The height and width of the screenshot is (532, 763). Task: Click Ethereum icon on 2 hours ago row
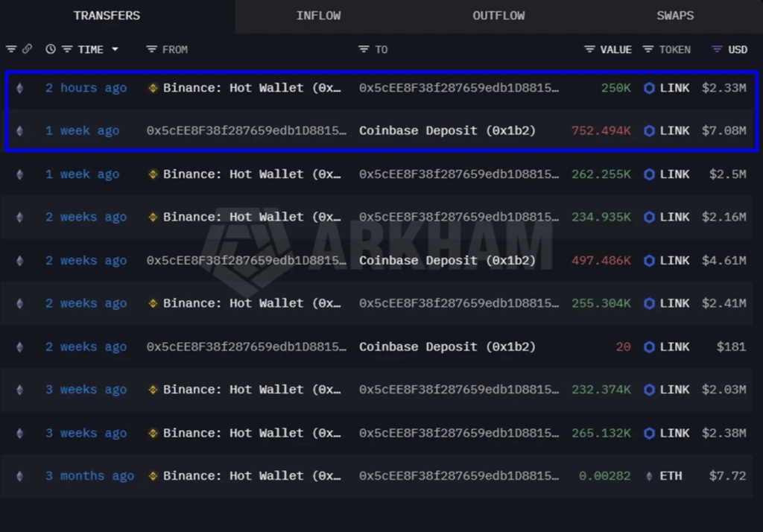[19, 88]
